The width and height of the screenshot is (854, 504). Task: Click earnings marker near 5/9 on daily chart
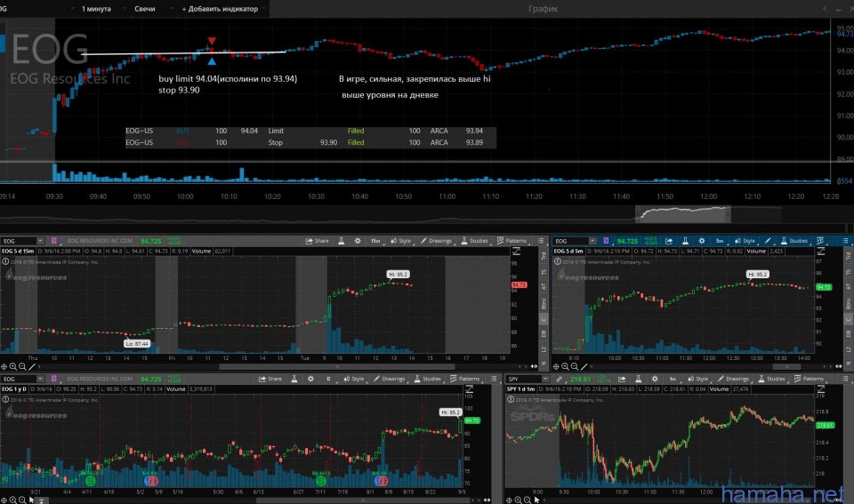(151, 481)
